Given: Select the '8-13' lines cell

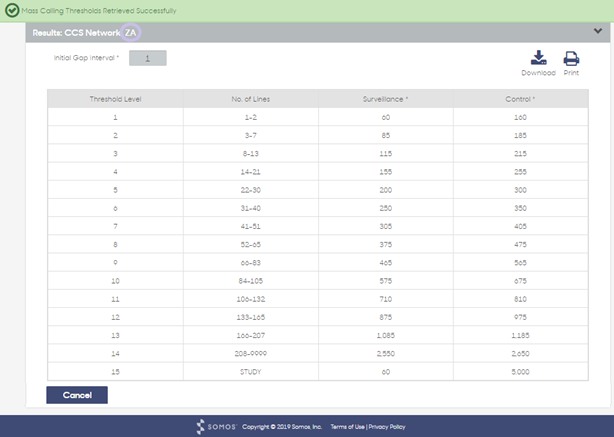Looking at the screenshot, I should click(251, 153).
